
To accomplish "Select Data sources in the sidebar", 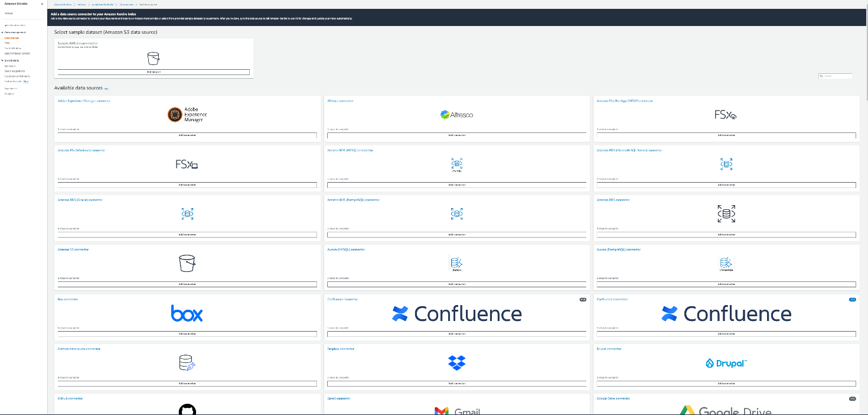I will (x=12, y=38).
